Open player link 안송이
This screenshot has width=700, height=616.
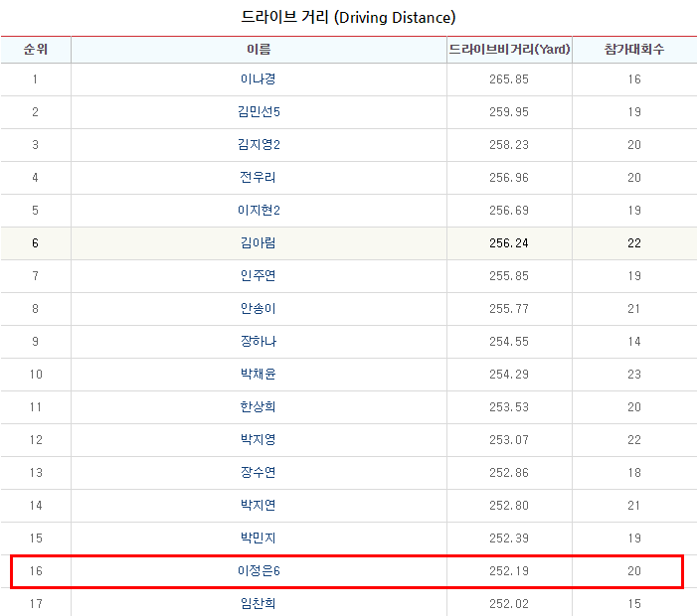[x=259, y=309]
